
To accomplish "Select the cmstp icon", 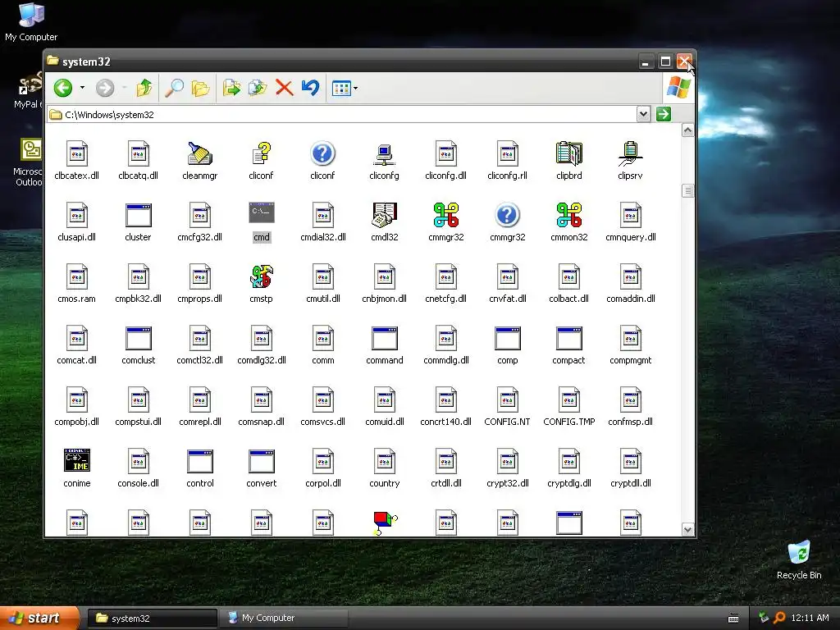I will point(262,276).
